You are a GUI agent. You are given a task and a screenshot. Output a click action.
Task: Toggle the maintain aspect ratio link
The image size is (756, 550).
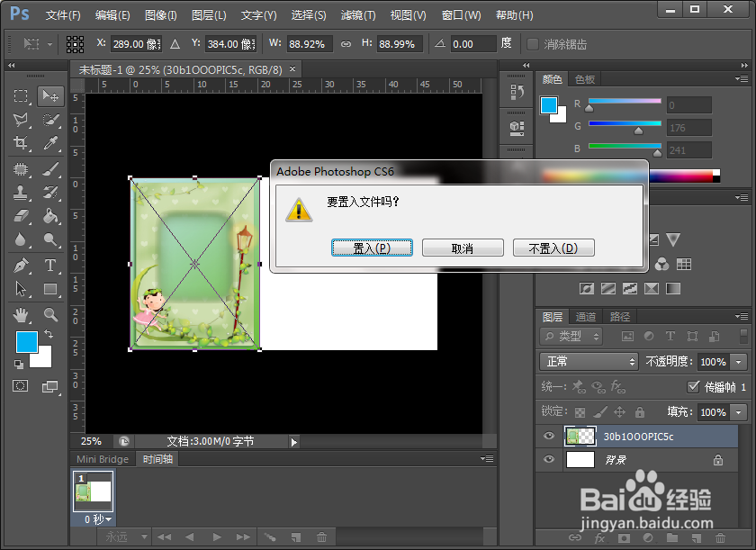[346, 44]
